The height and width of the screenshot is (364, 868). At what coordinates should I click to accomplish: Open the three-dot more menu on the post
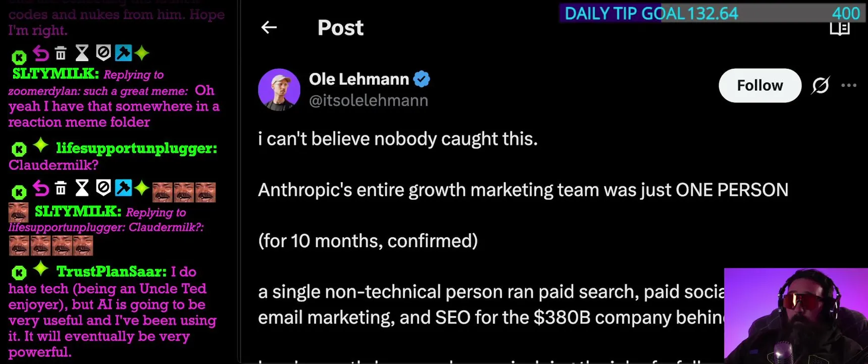pyautogui.click(x=849, y=85)
